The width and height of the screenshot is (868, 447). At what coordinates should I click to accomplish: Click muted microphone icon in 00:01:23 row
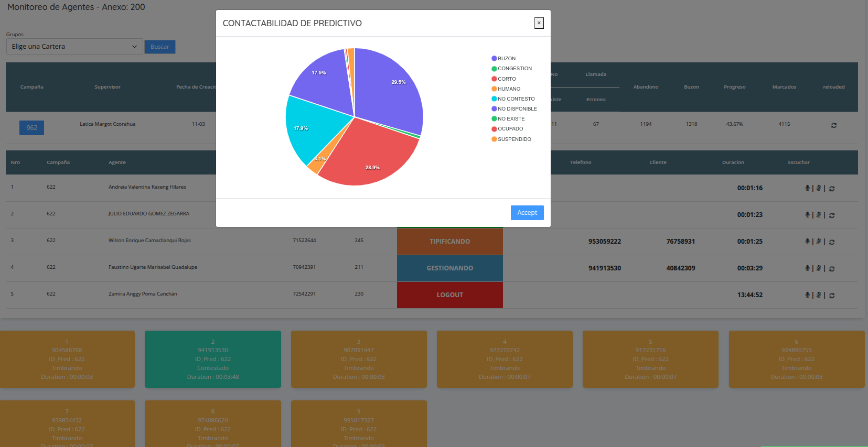pyautogui.click(x=818, y=215)
